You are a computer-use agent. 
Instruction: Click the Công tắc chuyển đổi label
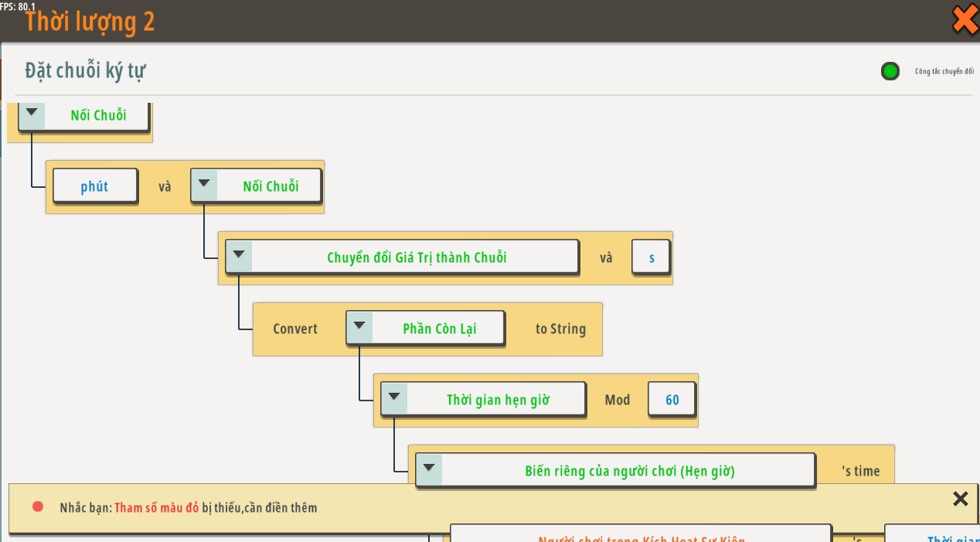point(944,72)
